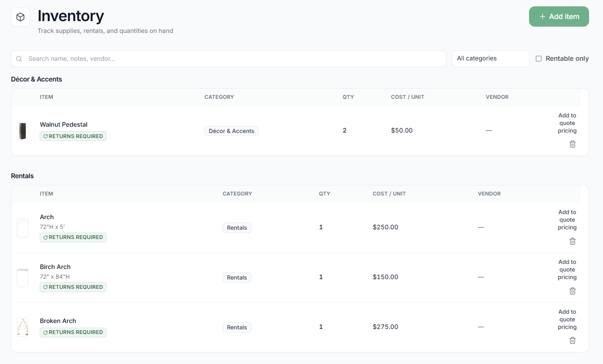Select the Birch Arch item name

point(55,267)
